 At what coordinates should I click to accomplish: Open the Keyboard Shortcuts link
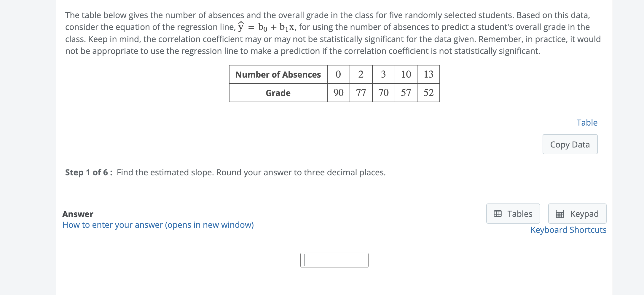[568, 230]
